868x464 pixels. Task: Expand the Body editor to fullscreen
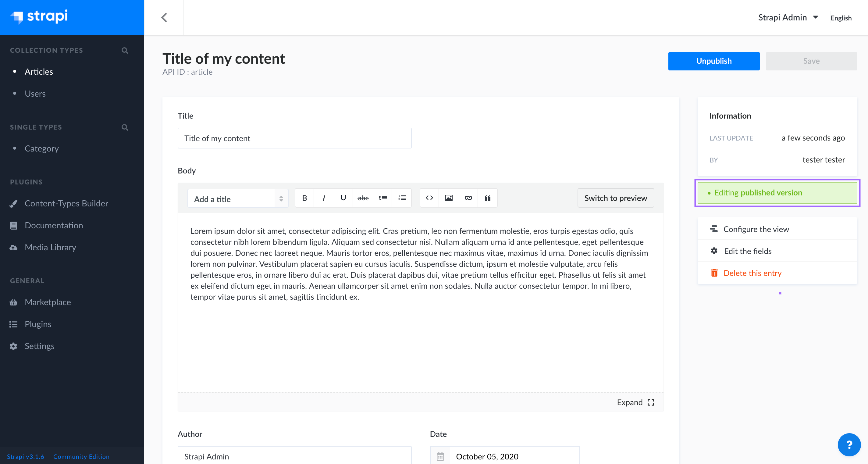click(x=635, y=402)
